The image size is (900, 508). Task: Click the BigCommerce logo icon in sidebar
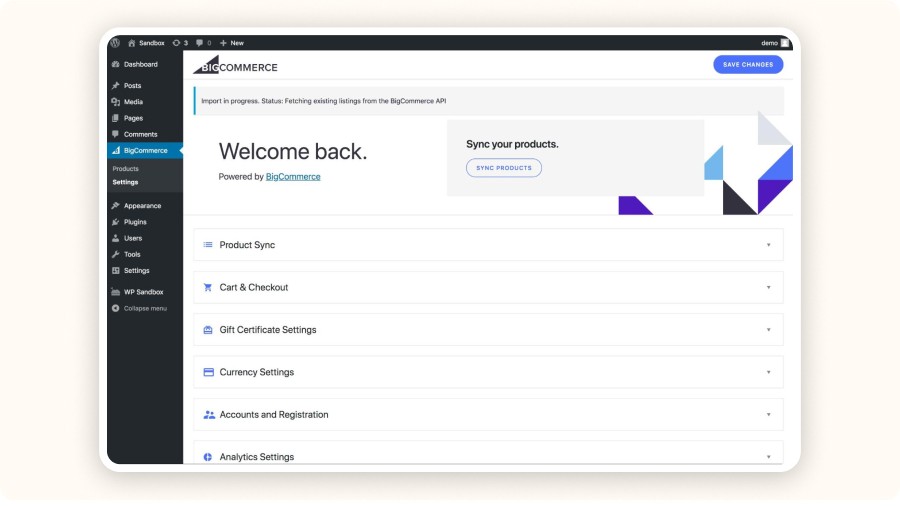tap(116, 150)
